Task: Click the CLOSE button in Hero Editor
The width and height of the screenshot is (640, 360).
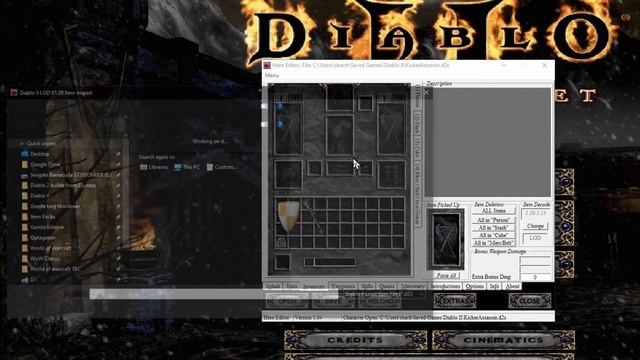Action: click(x=530, y=301)
